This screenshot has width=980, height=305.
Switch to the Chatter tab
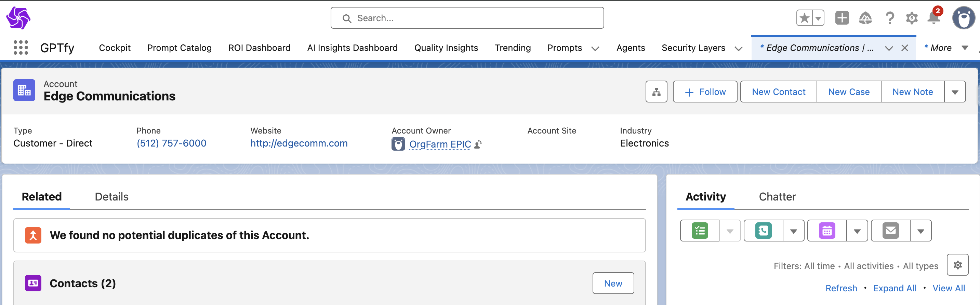[777, 197]
